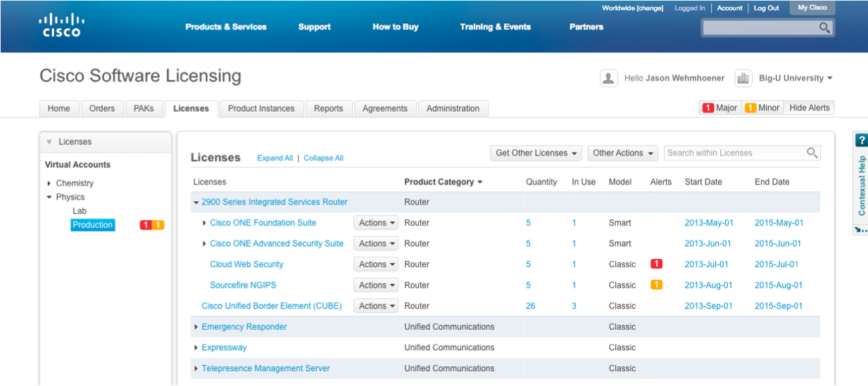Click the red alert badge next to Production
Screen dimensions: 868x386
(x=146, y=225)
